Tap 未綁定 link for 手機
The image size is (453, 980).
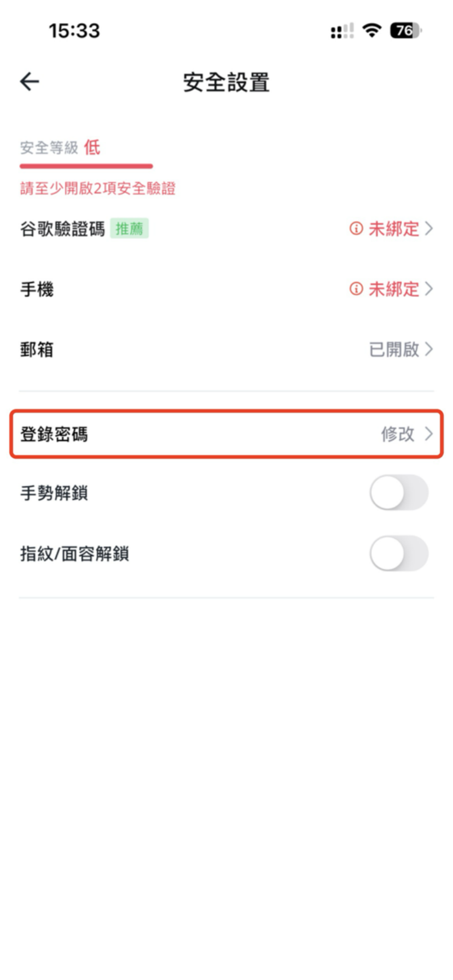tap(394, 289)
